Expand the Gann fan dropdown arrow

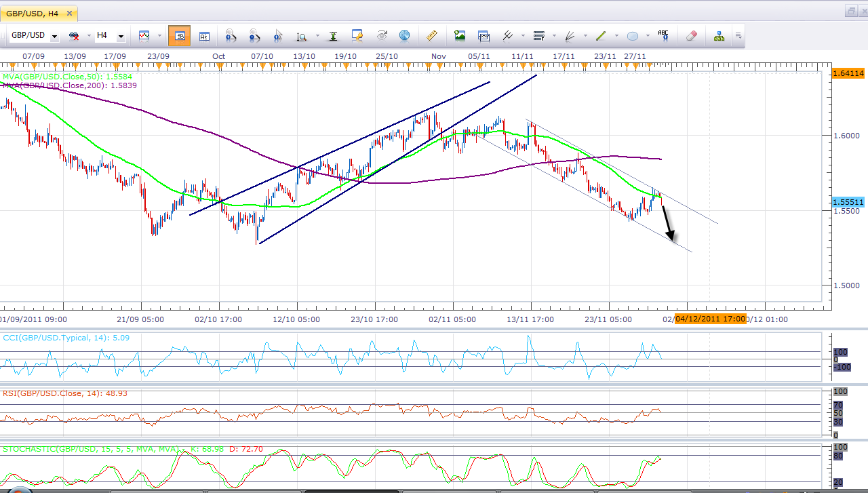click(585, 36)
